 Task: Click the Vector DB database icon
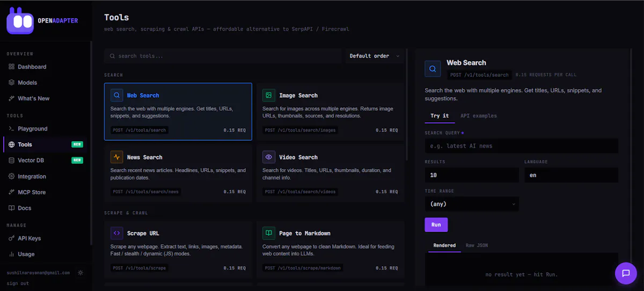(x=12, y=160)
